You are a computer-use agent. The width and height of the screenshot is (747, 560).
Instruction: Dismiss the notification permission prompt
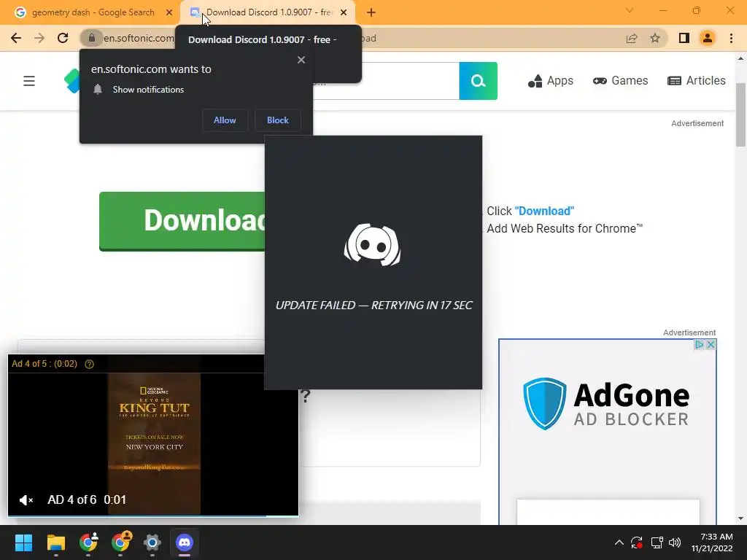(x=301, y=60)
